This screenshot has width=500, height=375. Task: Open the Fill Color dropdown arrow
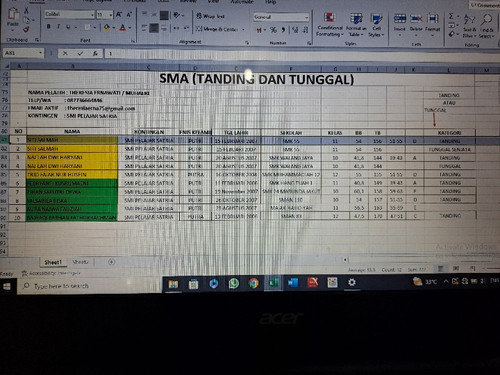tap(114, 28)
